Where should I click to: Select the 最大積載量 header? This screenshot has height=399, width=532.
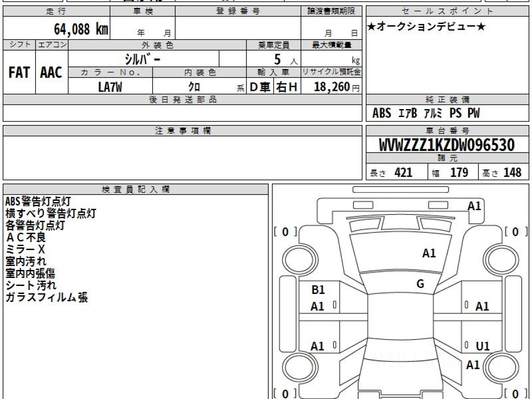[331, 45]
